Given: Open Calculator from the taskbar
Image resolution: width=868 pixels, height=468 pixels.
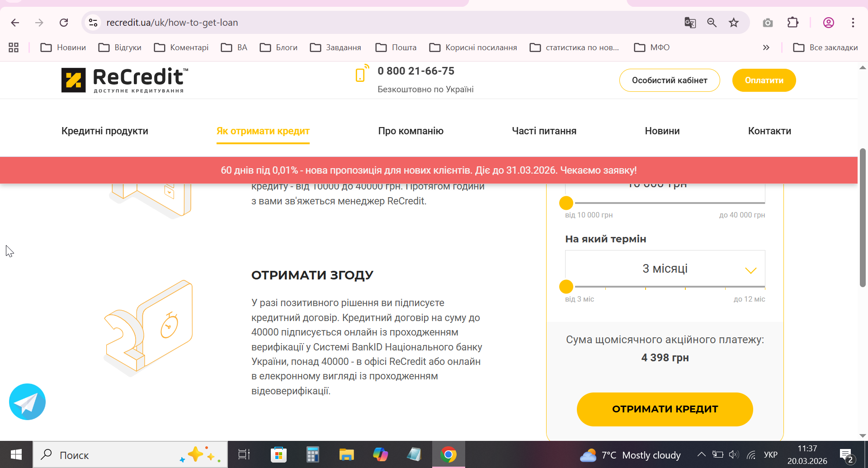Looking at the screenshot, I should 312,454.
